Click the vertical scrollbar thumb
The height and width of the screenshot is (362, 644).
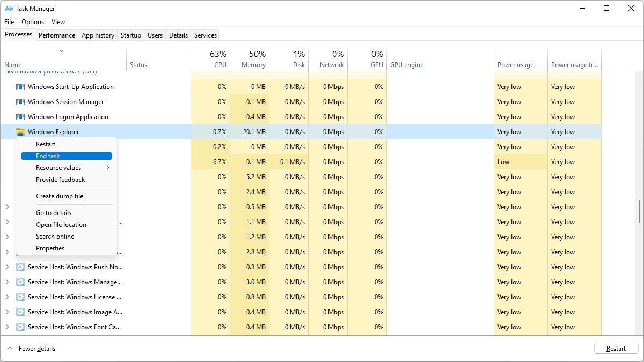pyautogui.click(x=639, y=211)
